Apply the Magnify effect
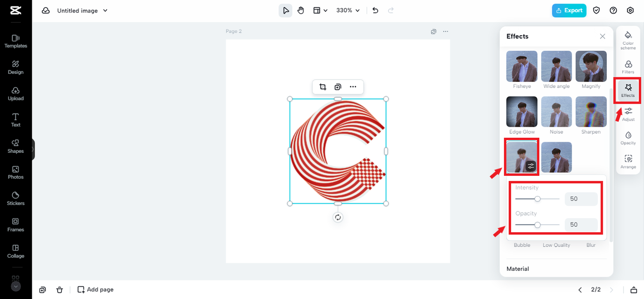The height and width of the screenshot is (299, 644). coord(591,66)
